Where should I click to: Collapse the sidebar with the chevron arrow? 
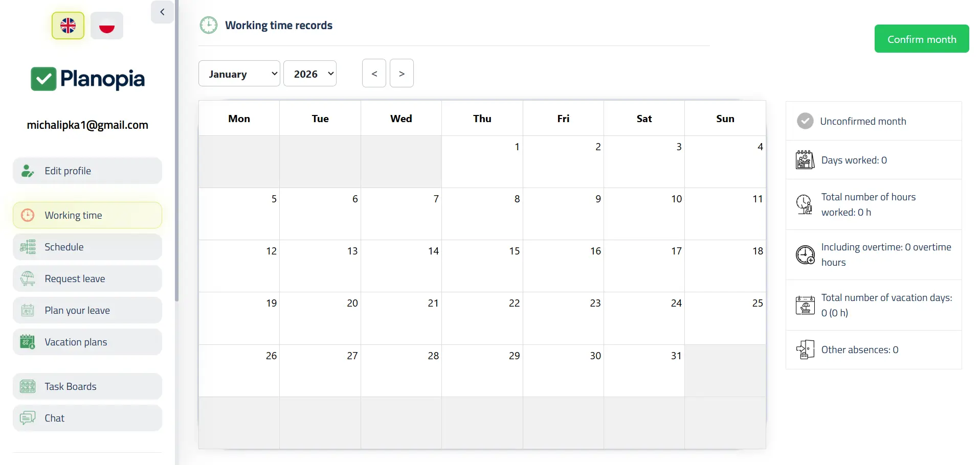tap(162, 12)
